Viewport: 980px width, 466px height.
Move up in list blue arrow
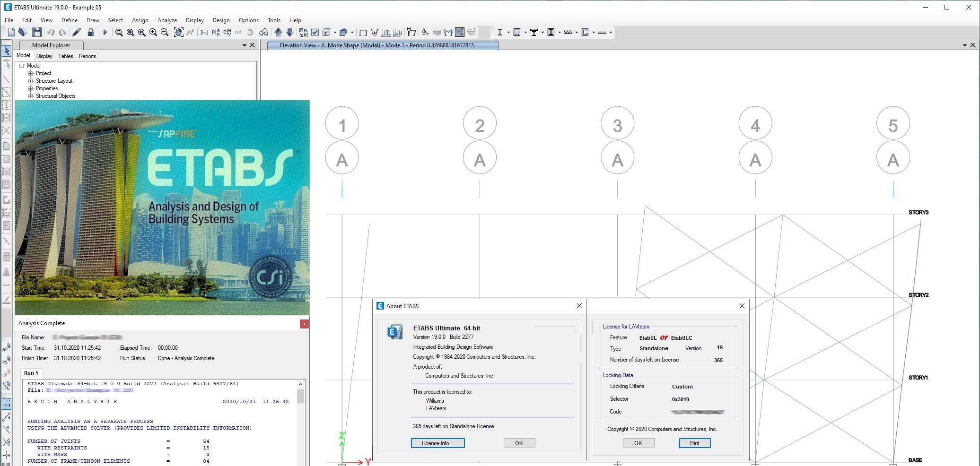279,32
